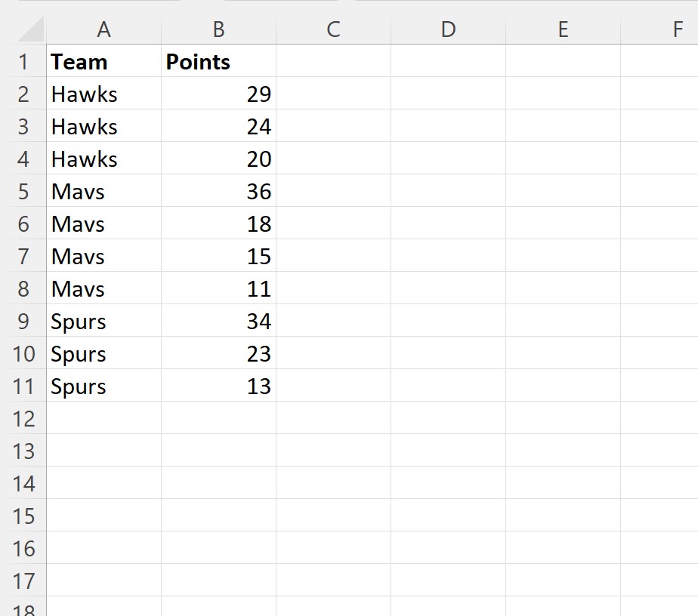Select column E header
Image resolution: width=698 pixels, height=616 pixels.
tap(563, 29)
